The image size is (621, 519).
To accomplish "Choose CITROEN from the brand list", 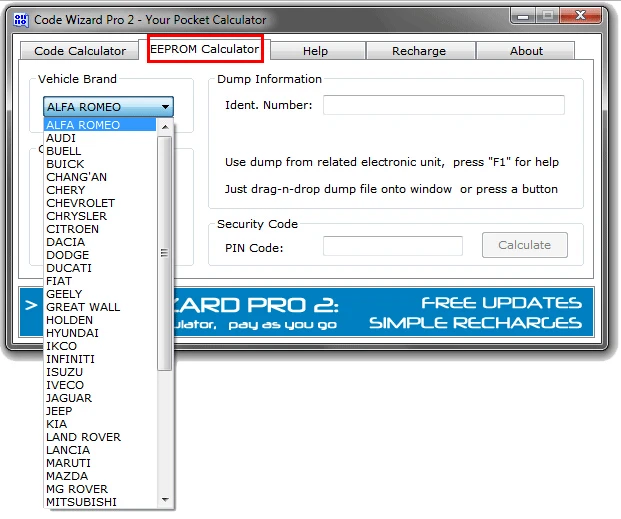I will point(100,229).
